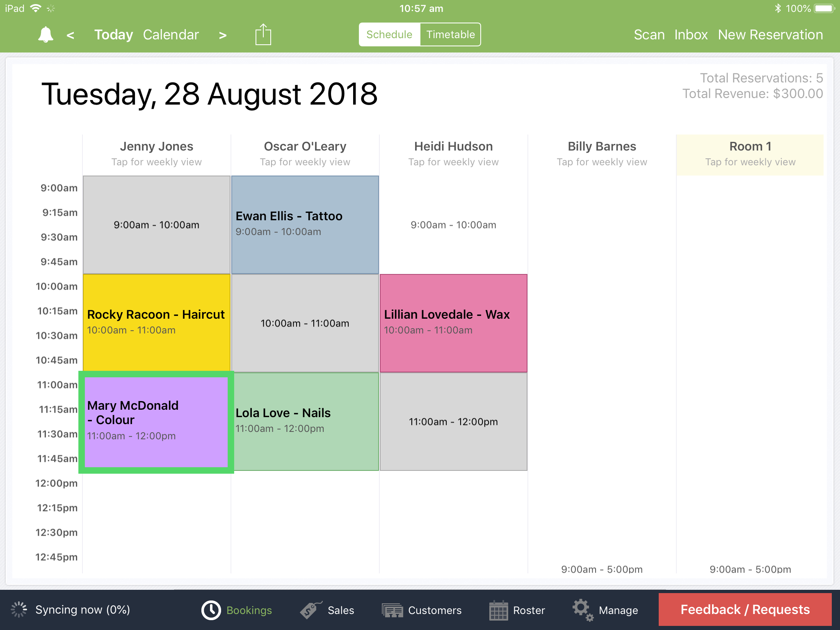
Task: Go to previous day with left arrow
Action: [71, 35]
